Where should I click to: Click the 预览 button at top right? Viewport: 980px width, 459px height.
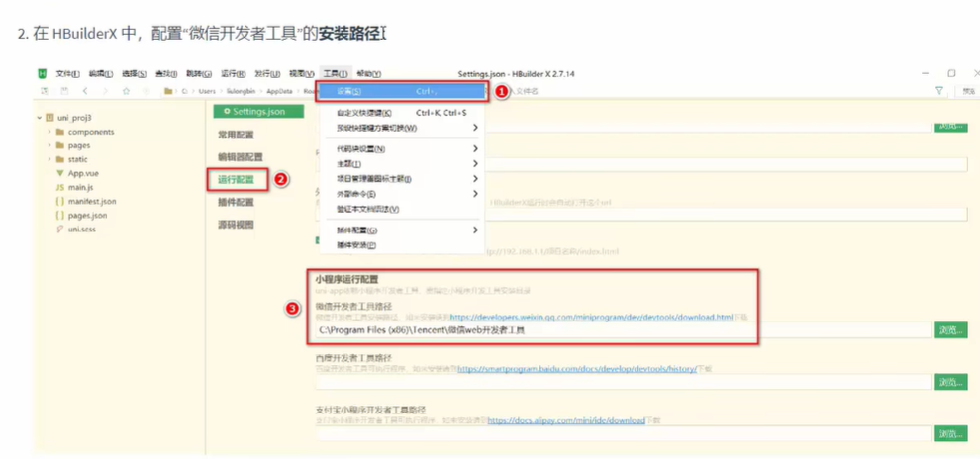(967, 91)
